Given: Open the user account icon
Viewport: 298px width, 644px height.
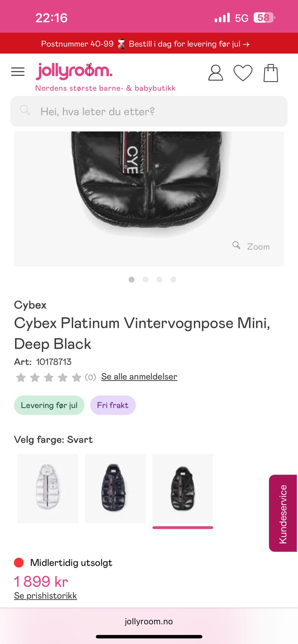Looking at the screenshot, I should click(x=215, y=73).
